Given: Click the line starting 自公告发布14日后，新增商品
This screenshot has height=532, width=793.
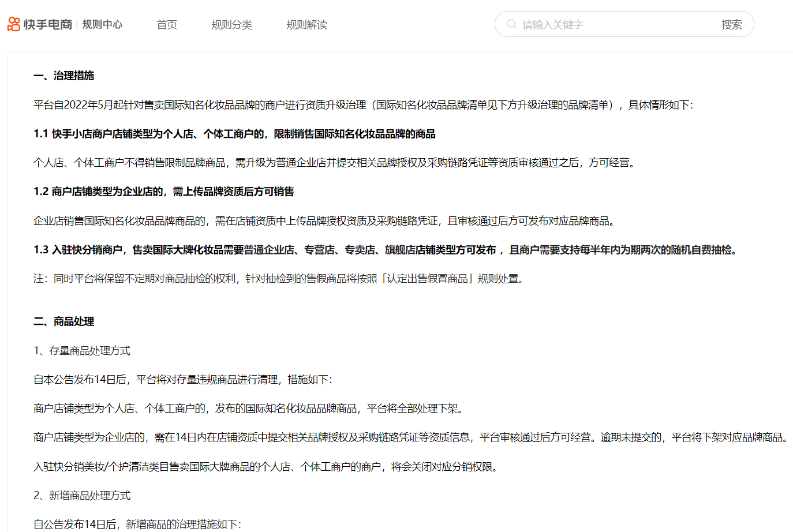Looking at the screenshot, I should [137, 524].
